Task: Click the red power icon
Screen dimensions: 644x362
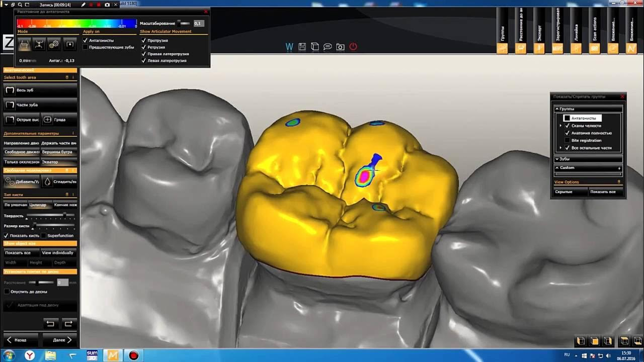Action: (x=353, y=47)
